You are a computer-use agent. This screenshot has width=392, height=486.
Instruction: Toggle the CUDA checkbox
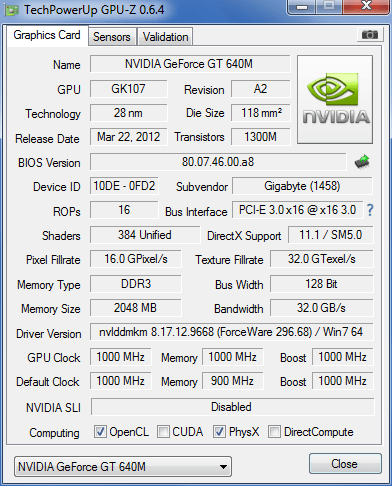tap(163, 432)
